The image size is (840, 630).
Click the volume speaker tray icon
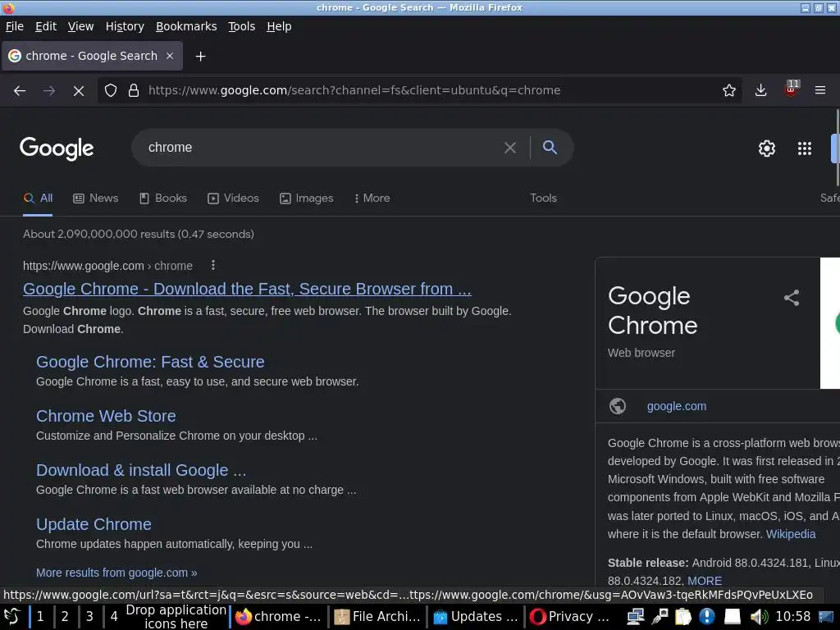(759, 617)
